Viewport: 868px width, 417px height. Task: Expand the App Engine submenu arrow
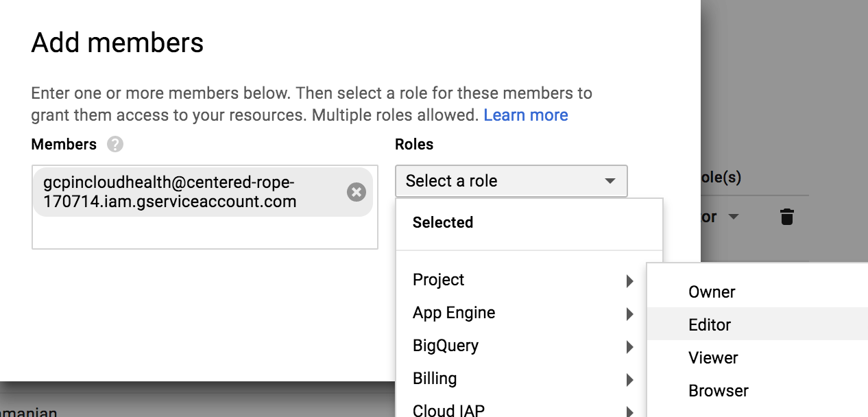629,314
